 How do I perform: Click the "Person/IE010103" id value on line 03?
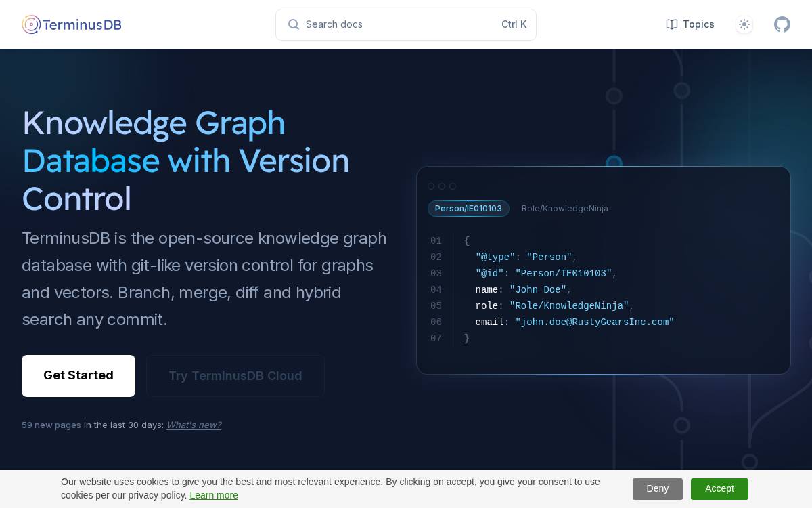564,273
